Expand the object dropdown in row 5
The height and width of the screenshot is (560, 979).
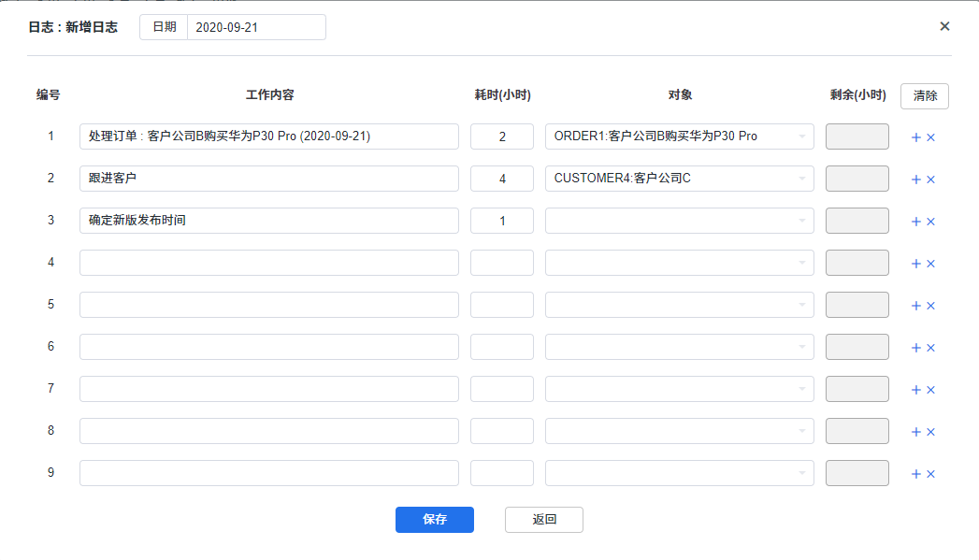679,305
